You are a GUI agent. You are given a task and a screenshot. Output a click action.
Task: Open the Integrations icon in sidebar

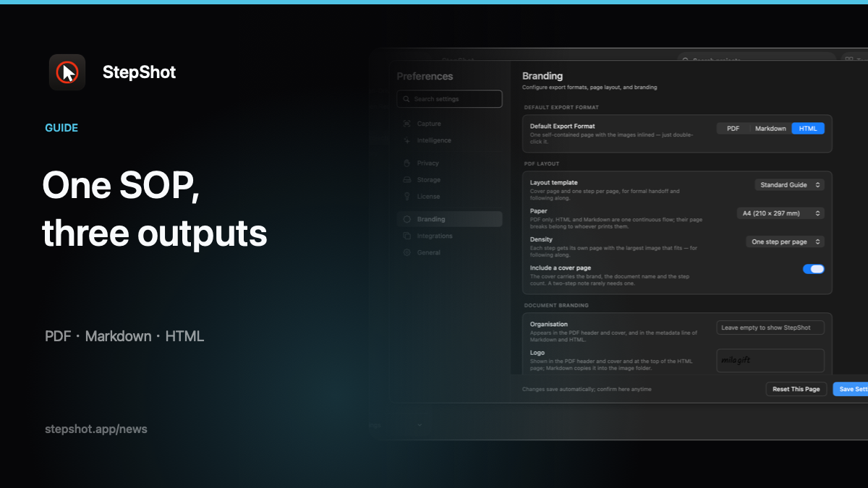(407, 236)
